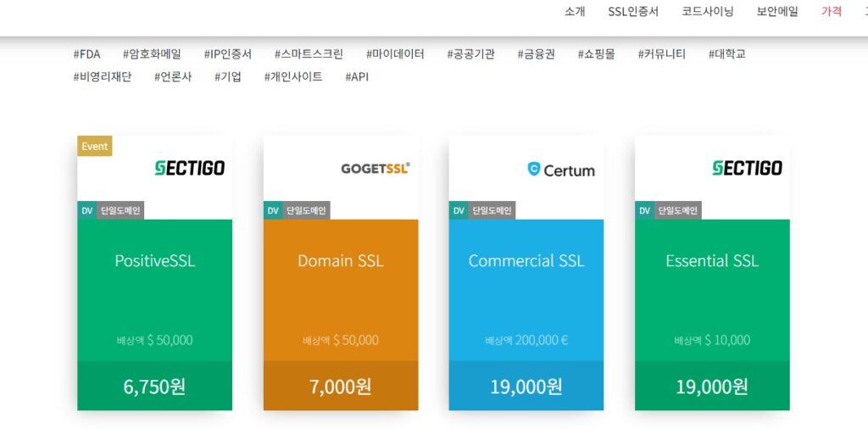The height and width of the screenshot is (429, 868).
Task: Click the GoGetSSL logo
Action: [376, 168]
